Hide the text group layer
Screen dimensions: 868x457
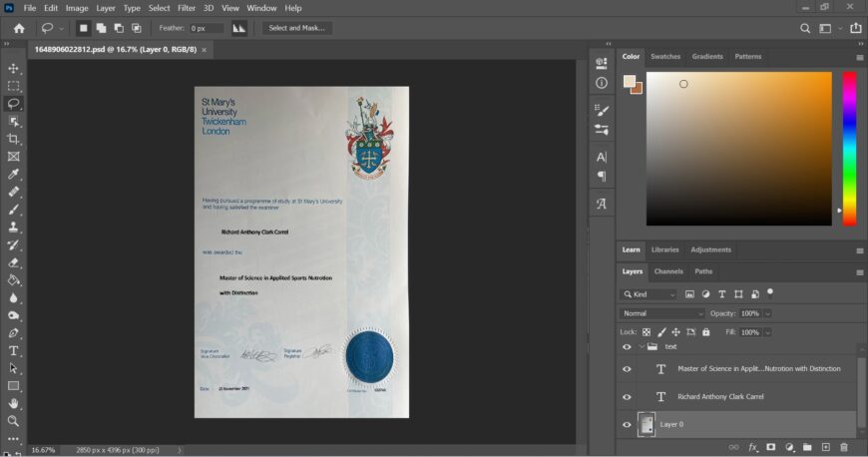[627, 347]
